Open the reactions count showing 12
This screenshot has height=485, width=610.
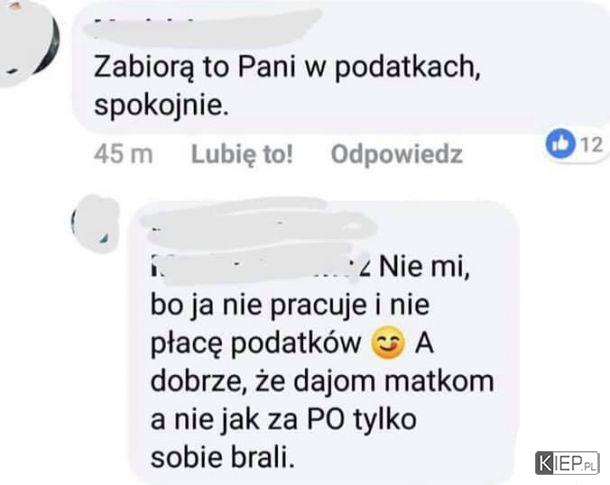coord(591,145)
